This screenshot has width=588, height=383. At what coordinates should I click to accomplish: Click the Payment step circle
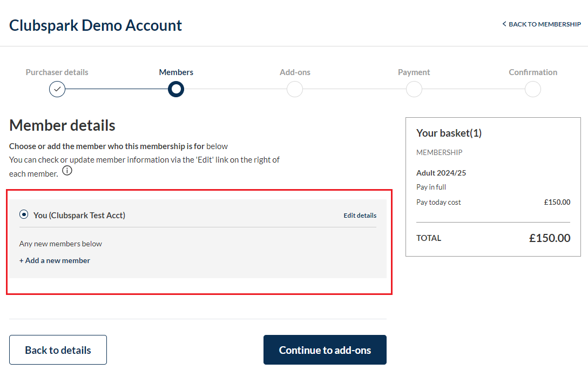tap(414, 89)
